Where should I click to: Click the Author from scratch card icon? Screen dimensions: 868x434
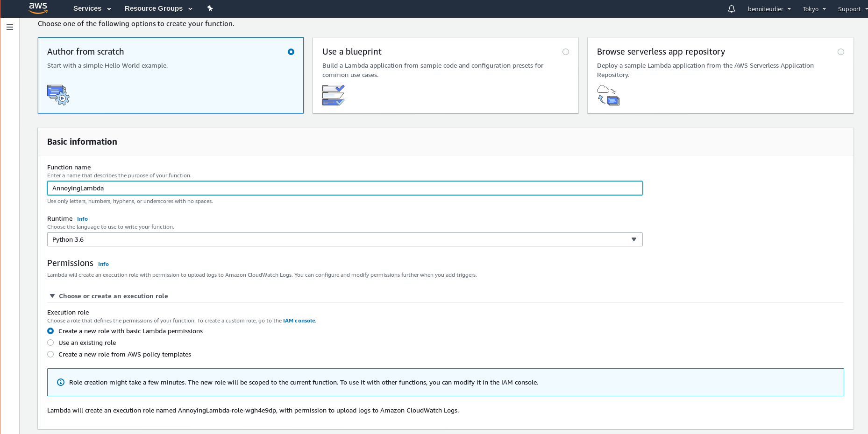tap(58, 95)
